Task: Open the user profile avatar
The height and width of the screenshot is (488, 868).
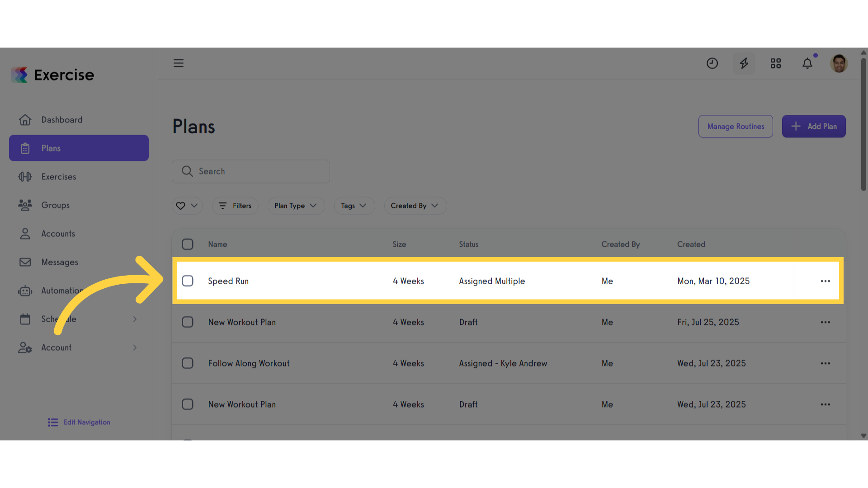Action: pyautogui.click(x=839, y=63)
